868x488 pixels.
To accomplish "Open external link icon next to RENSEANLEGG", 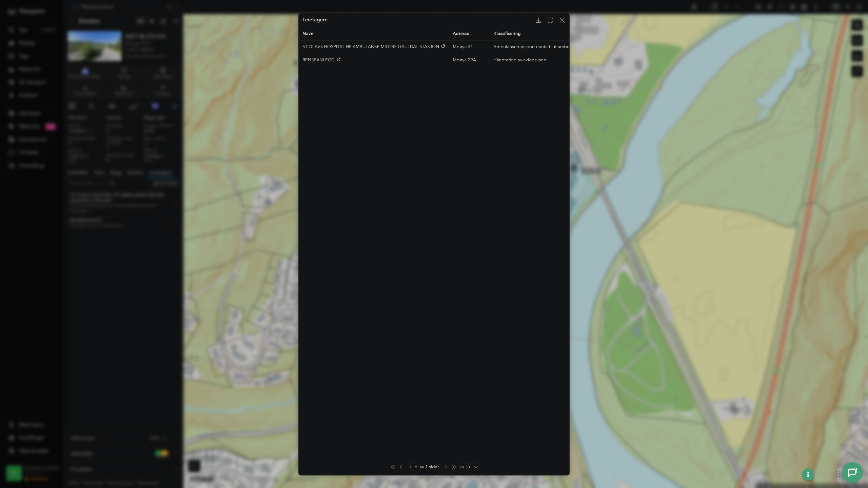I will (338, 59).
